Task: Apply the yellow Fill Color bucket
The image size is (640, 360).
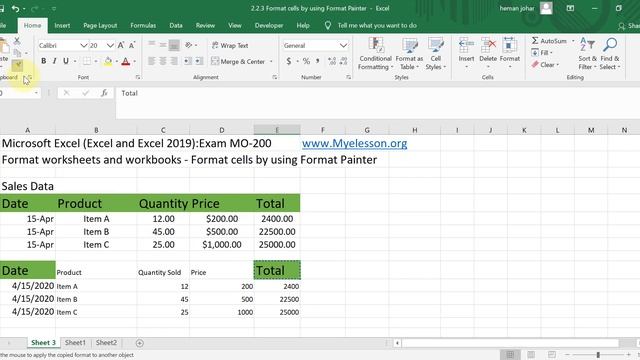Action: pyautogui.click(x=108, y=62)
